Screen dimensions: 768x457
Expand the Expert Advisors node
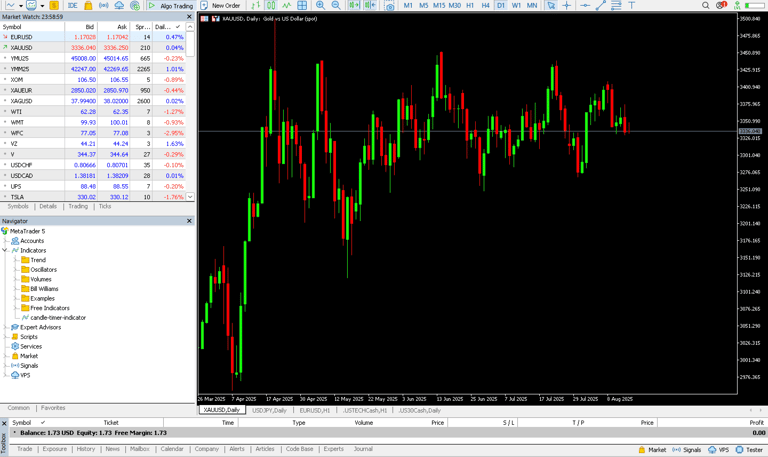tap(5, 327)
